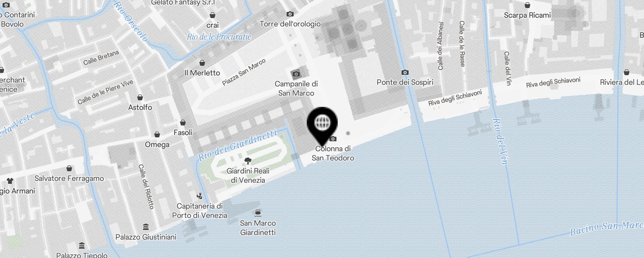Click the Salvatore Ferragamo shop icon
644x258 pixels.
pos(69,168)
